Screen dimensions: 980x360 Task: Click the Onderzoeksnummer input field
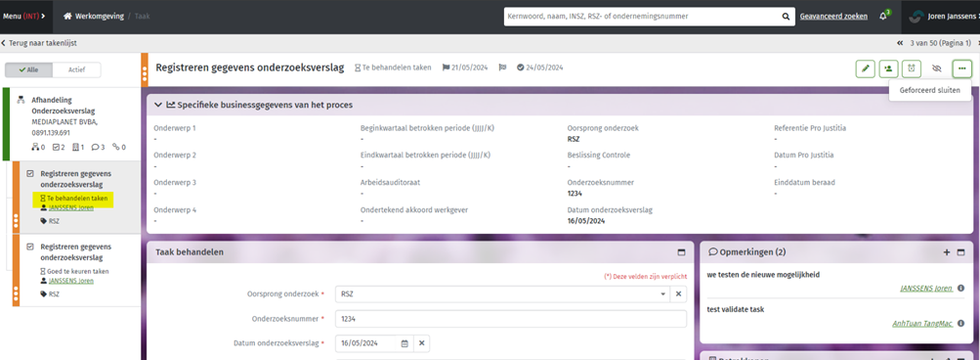click(x=511, y=319)
